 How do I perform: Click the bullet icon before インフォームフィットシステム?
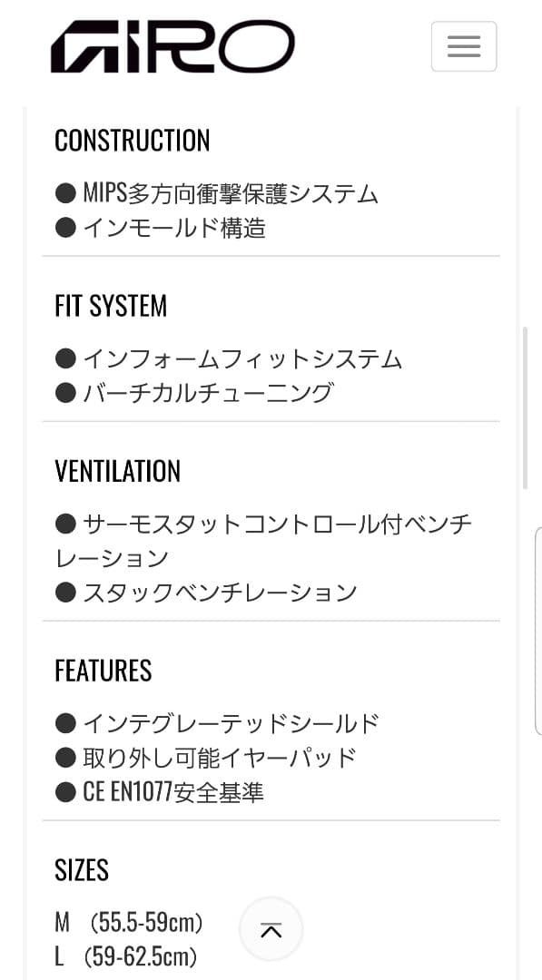tap(65, 358)
